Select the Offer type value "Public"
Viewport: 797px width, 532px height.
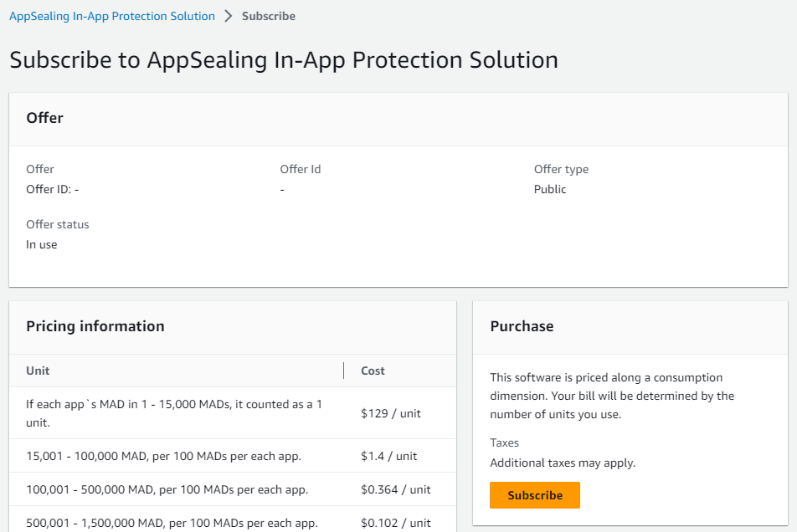click(x=550, y=189)
